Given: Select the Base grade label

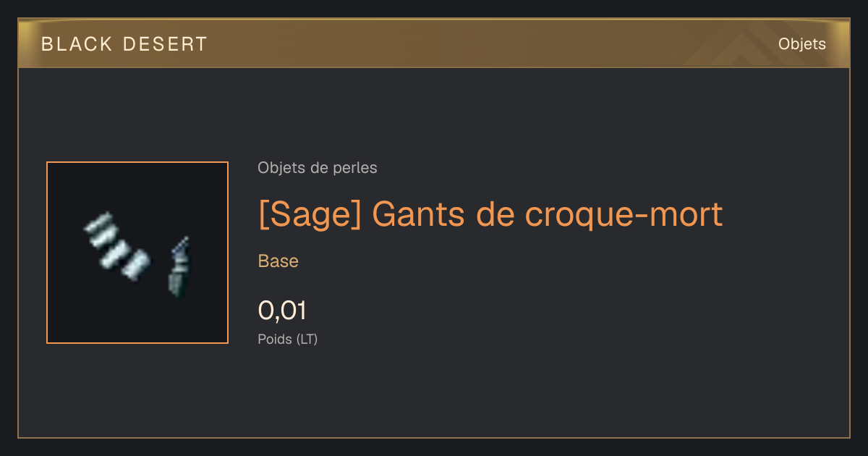Looking at the screenshot, I should tap(278, 261).
